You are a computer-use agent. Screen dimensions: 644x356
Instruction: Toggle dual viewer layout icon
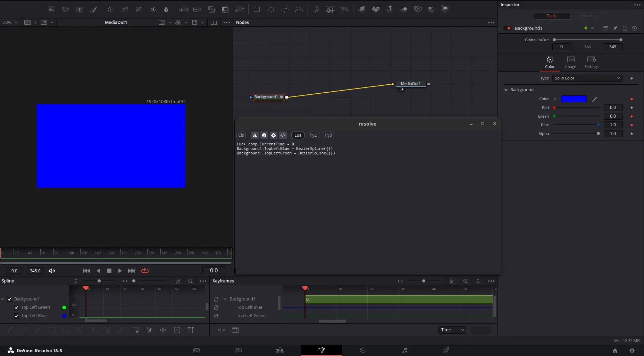214,23
